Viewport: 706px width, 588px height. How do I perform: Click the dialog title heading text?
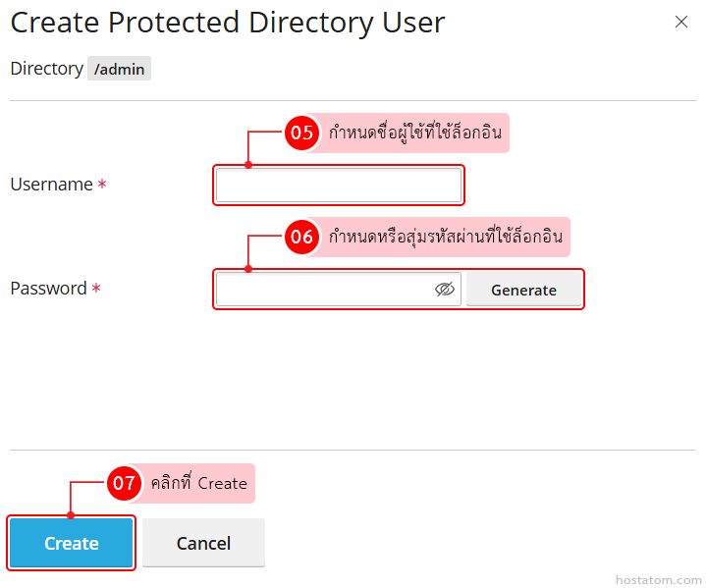coord(227,23)
